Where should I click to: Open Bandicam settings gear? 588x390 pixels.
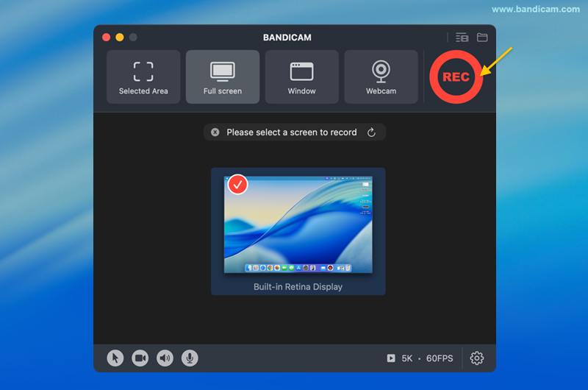coord(477,358)
